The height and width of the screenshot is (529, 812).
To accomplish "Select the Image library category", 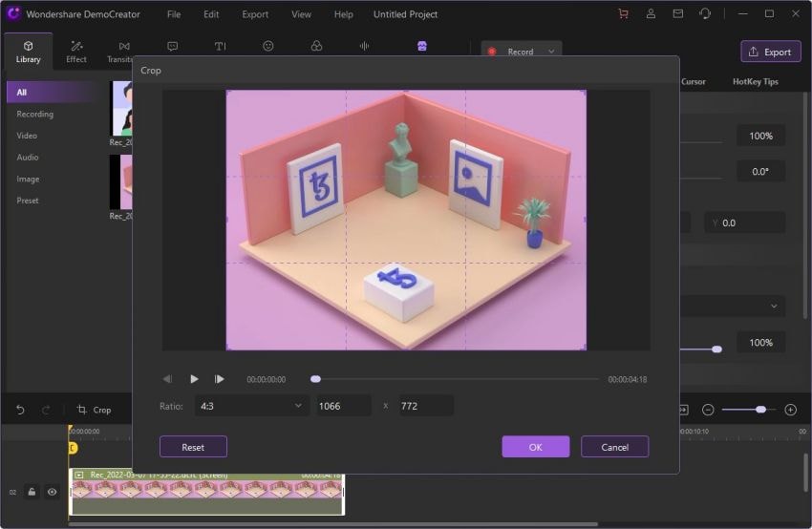I will (28, 180).
